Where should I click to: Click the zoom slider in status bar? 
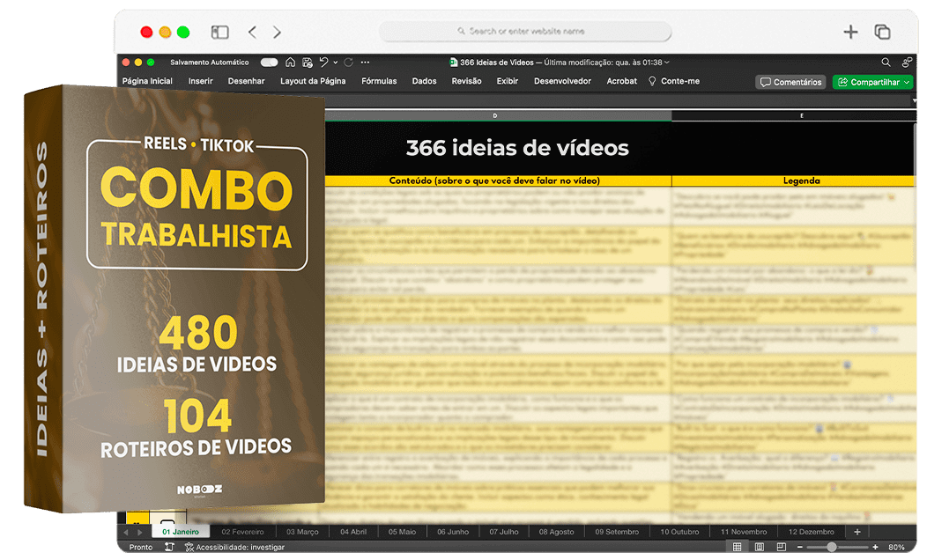(832, 547)
